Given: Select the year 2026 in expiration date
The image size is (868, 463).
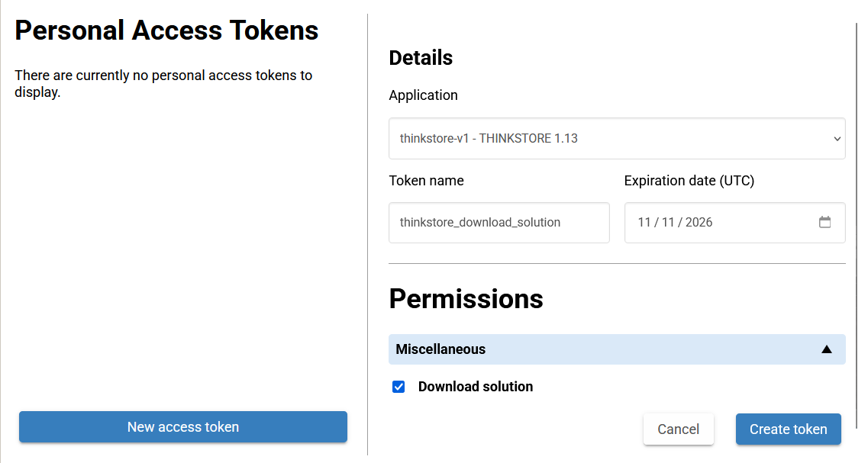Looking at the screenshot, I should tap(699, 223).
